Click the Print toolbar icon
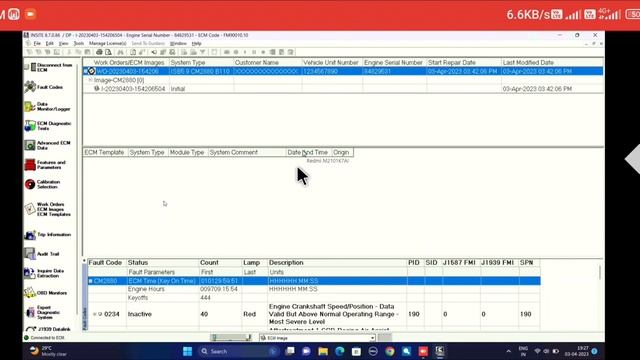 (99, 52)
